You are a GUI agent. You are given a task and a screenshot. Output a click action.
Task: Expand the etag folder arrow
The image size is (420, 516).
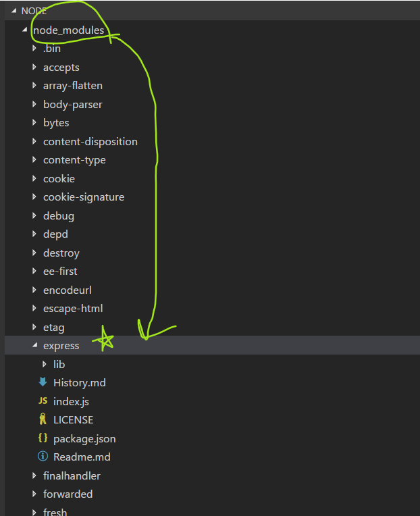coord(34,327)
